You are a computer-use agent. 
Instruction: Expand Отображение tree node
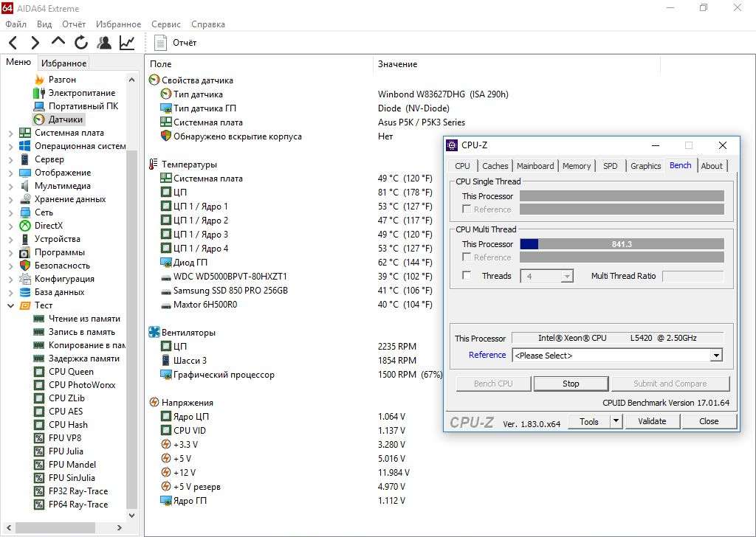click(x=10, y=173)
